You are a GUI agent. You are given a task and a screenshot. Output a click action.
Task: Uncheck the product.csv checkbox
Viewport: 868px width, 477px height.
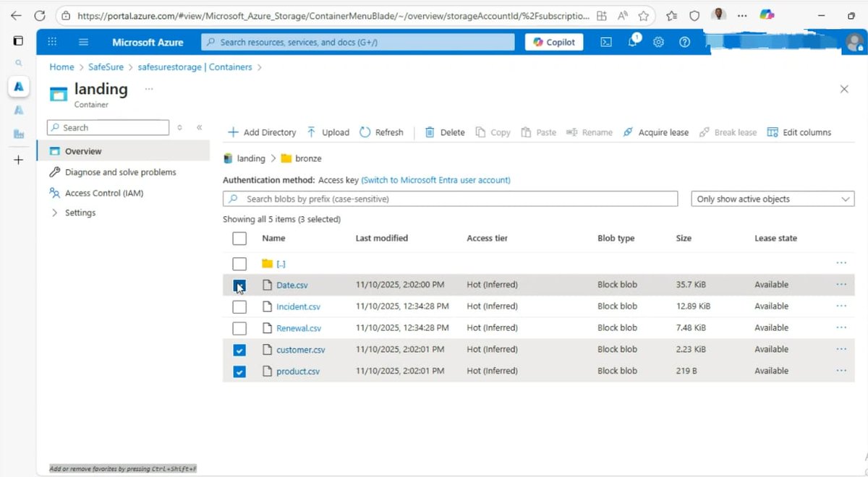click(239, 372)
